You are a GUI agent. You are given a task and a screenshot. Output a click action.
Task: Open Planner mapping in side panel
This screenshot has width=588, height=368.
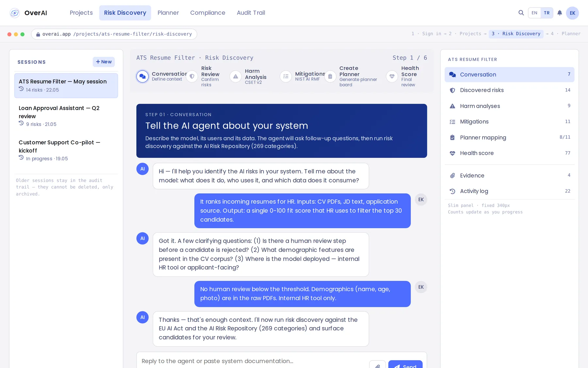[509, 137]
